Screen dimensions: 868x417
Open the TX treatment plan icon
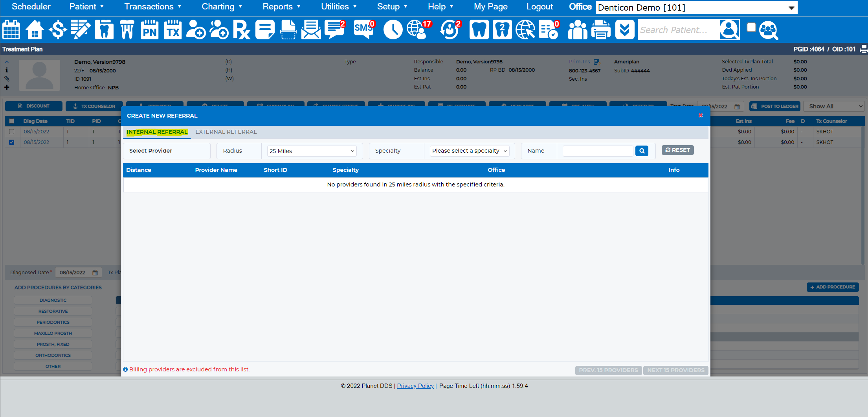coord(173,30)
